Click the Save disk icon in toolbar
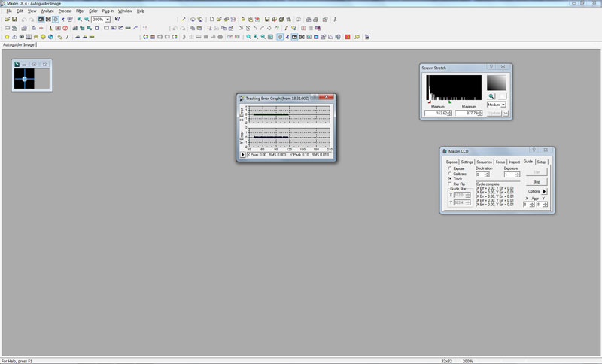This screenshot has height=364, width=602. click(15, 19)
